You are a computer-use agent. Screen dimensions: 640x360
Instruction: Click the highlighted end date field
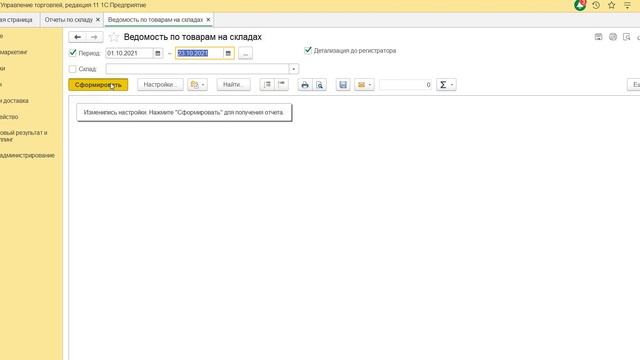coord(200,53)
